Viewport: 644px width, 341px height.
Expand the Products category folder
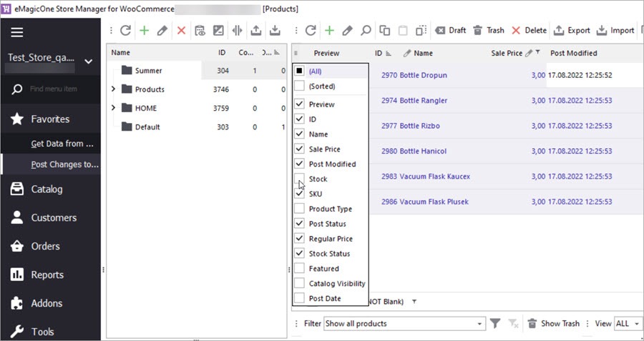tap(113, 89)
